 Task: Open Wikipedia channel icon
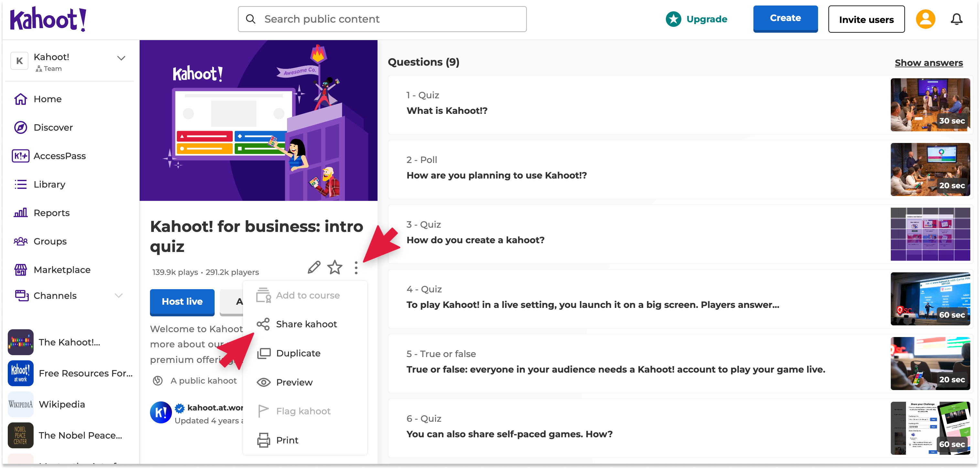click(x=21, y=404)
